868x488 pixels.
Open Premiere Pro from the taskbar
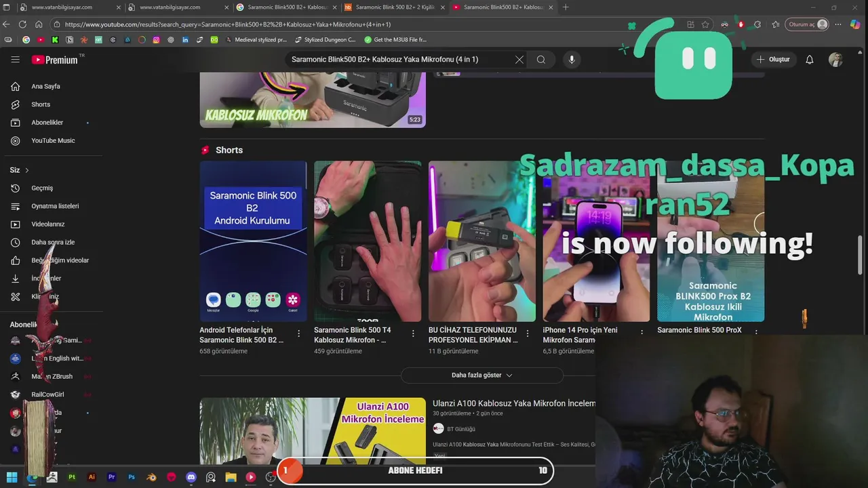112,477
